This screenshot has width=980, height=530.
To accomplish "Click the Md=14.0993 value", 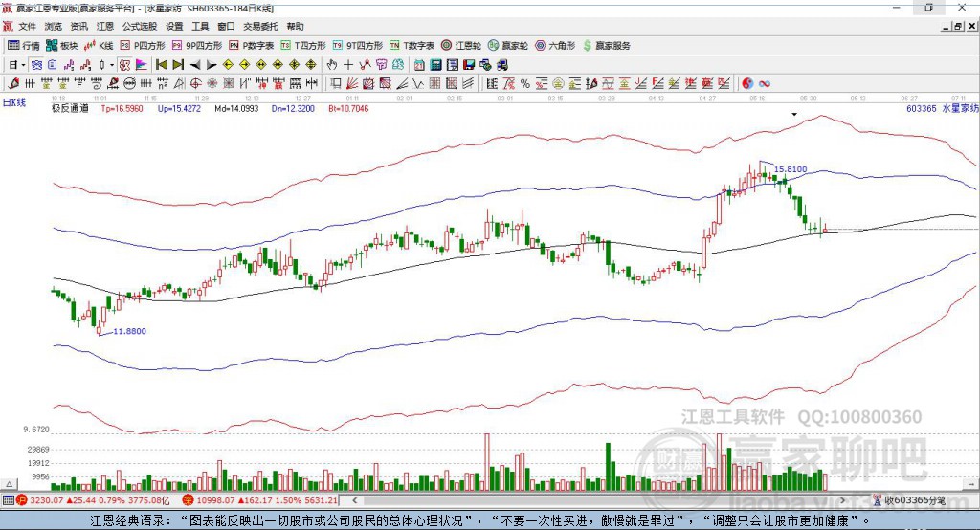I will pyautogui.click(x=236, y=108).
